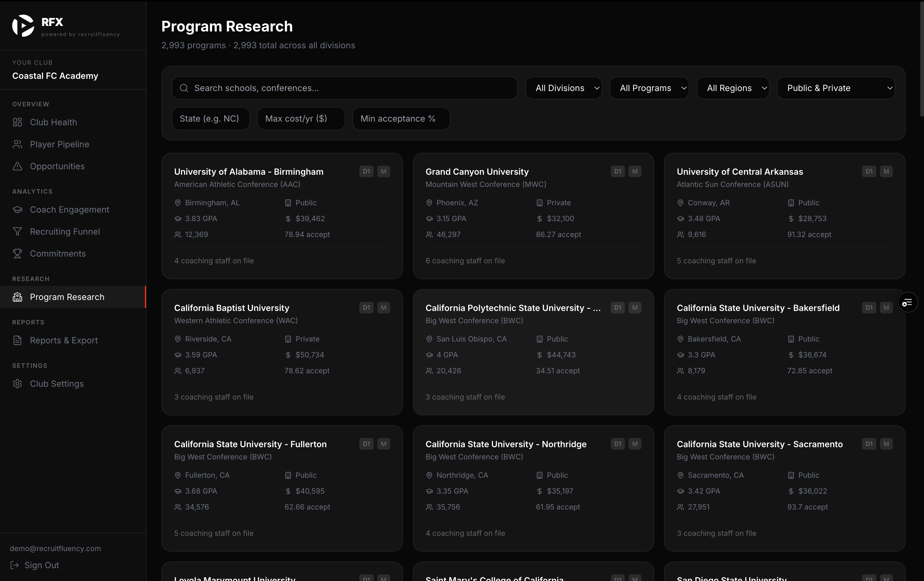Click 'American Athletic Conference (AAC)' text
Viewport: 924px width, 581px height.
click(x=237, y=185)
